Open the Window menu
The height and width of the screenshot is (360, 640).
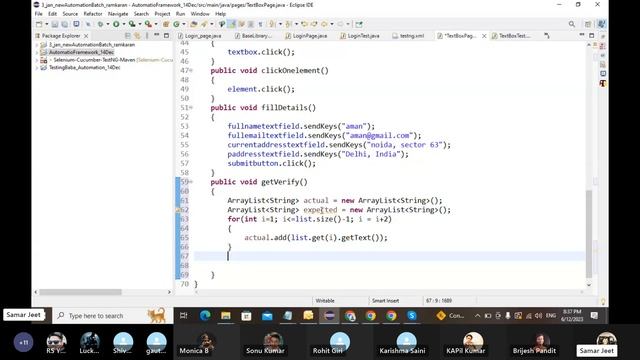pos(200,13)
